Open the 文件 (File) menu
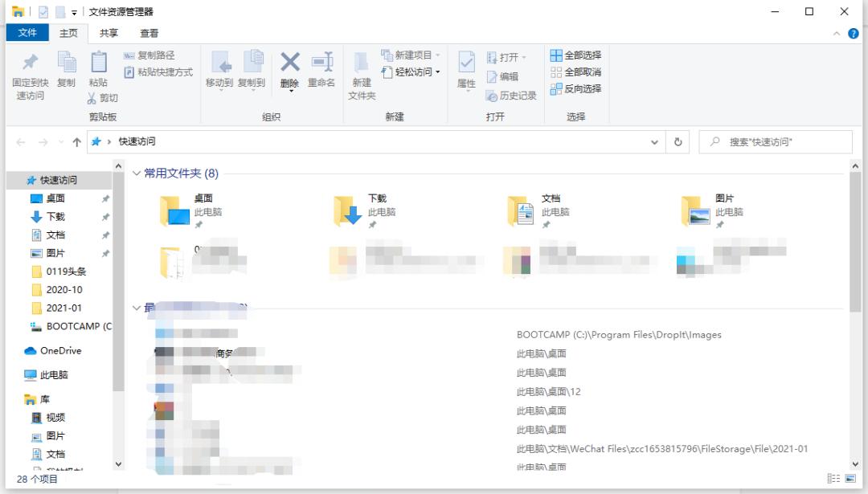868x494 pixels. pos(27,33)
